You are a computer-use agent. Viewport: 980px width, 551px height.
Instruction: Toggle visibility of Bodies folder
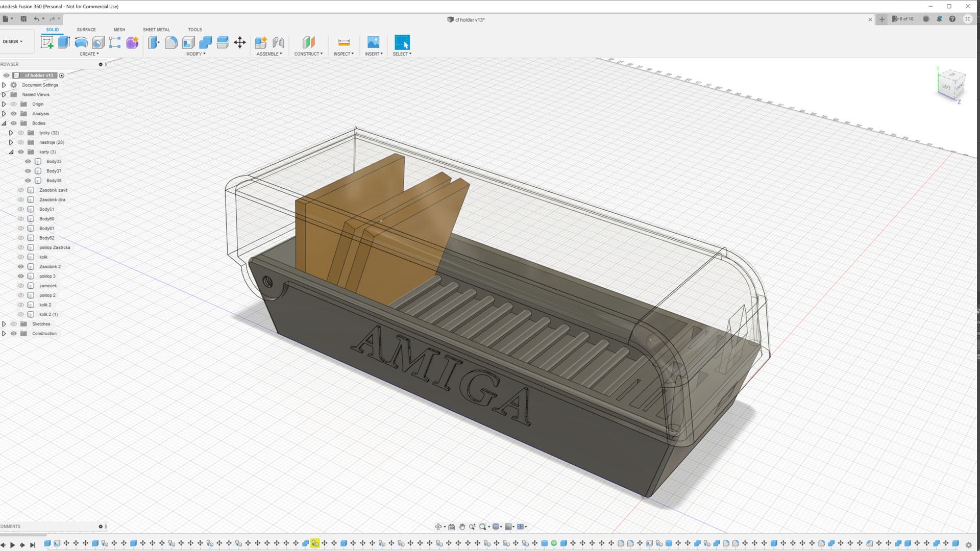[x=14, y=123]
